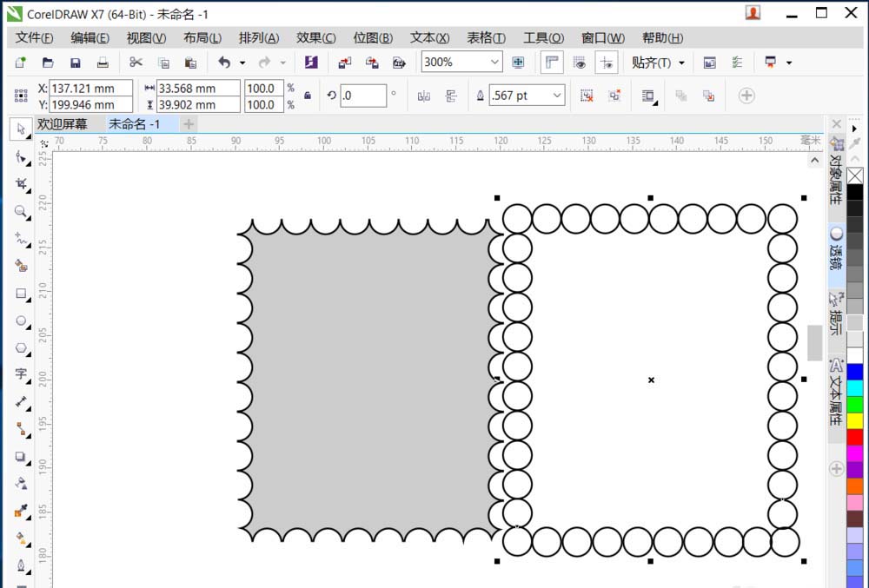Select the Ellipse tool

tap(20, 322)
